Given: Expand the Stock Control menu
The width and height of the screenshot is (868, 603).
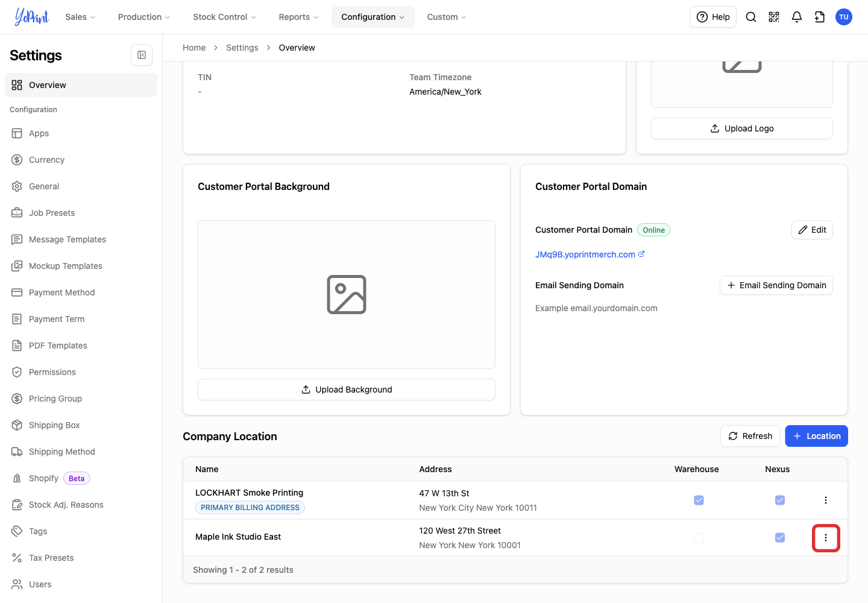Looking at the screenshot, I should 224,17.
